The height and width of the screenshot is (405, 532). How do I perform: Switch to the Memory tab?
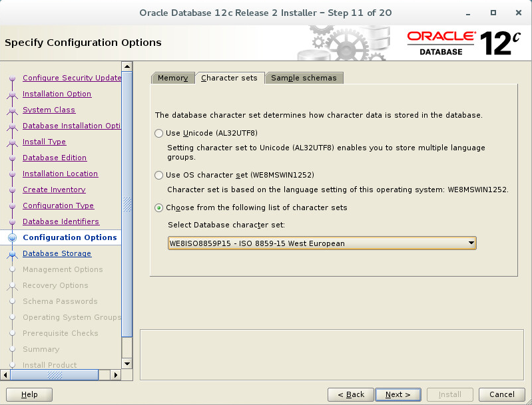(172, 78)
